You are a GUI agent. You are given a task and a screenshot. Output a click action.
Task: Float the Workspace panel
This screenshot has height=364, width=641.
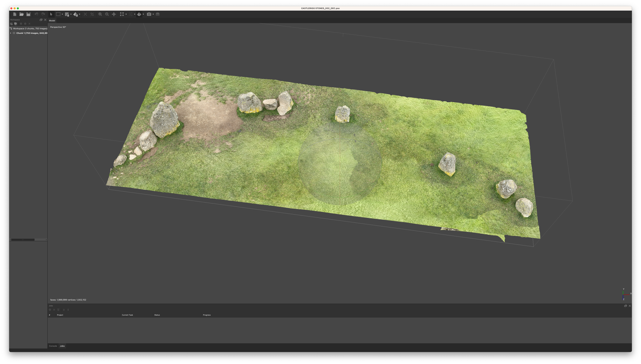coord(41,20)
